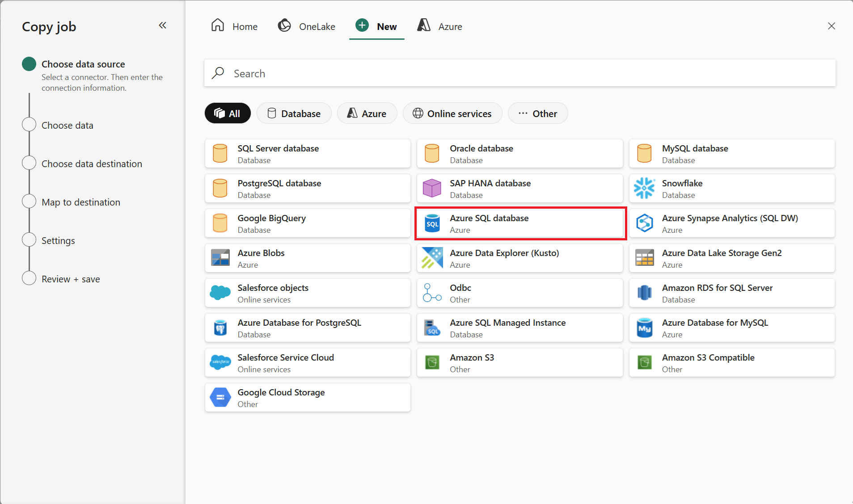Screen dimensions: 853x504
Task: Click the Azure Database for MySQL icon
Action: point(644,328)
